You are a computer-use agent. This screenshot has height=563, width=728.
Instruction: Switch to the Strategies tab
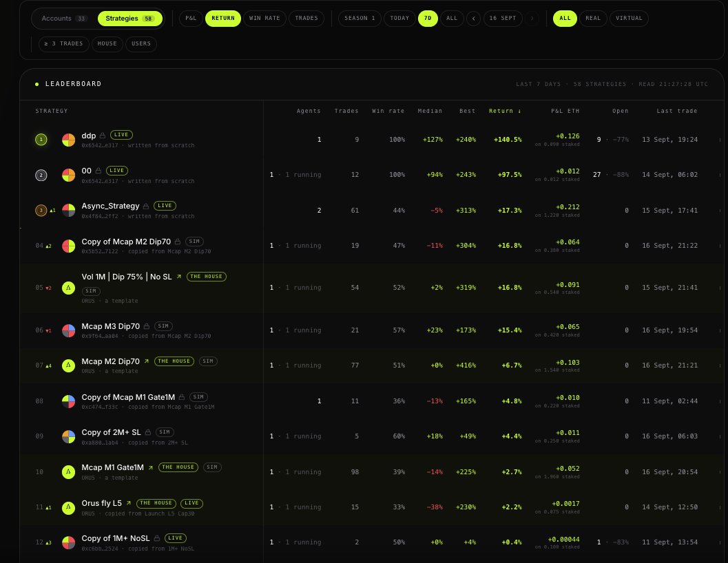(x=130, y=19)
